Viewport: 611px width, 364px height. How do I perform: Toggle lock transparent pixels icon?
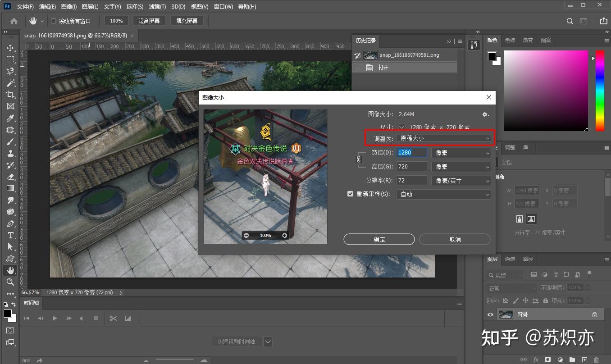pyautogui.click(x=506, y=300)
